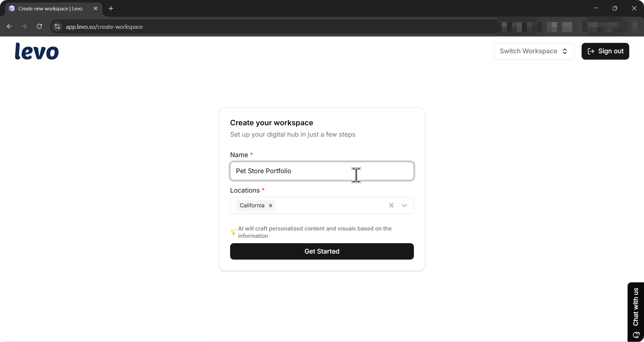View site information icon in address bar
Viewport: 644px width, 342px height.
pyautogui.click(x=57, y=26)
